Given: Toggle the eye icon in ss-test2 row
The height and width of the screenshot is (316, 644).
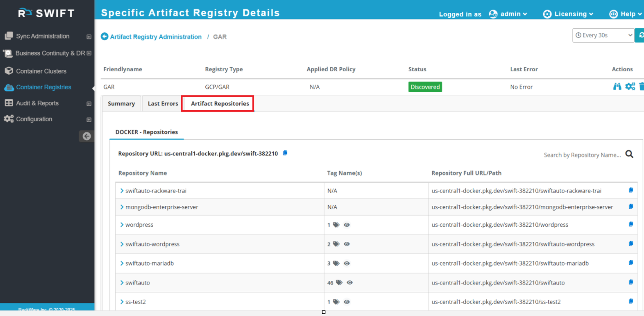Looking at the screenshot, I should pos(347,302).
